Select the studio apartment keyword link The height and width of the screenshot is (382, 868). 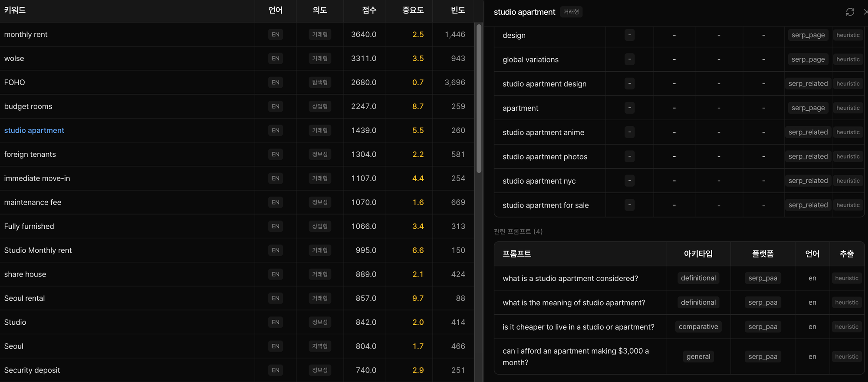coord(34,130)
